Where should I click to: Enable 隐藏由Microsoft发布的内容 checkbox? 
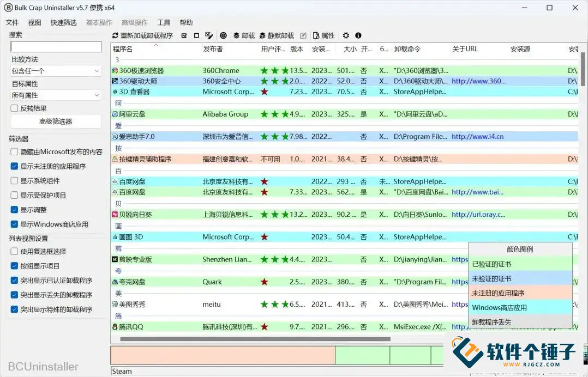click(14, 151)
